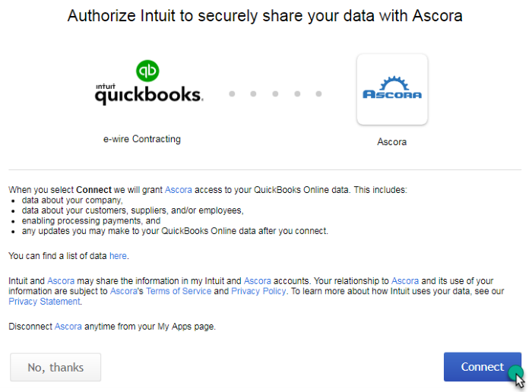Click the Ascora gear logo tile
532x392 pixels.
tap(392, 89)
